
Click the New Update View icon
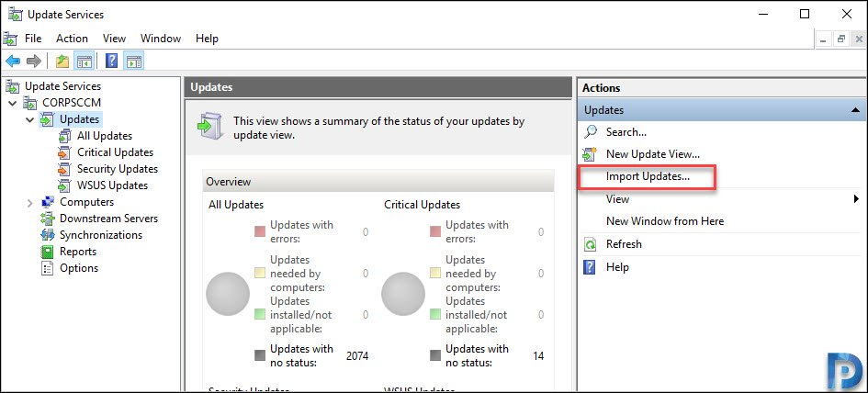(x=591, y=154)
